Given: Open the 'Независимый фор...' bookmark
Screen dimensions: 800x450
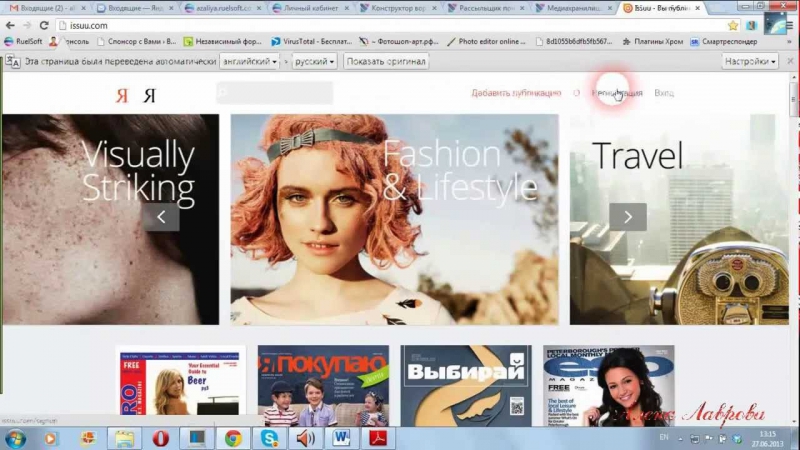Looking at the screenshot, I should click(223, 41).
